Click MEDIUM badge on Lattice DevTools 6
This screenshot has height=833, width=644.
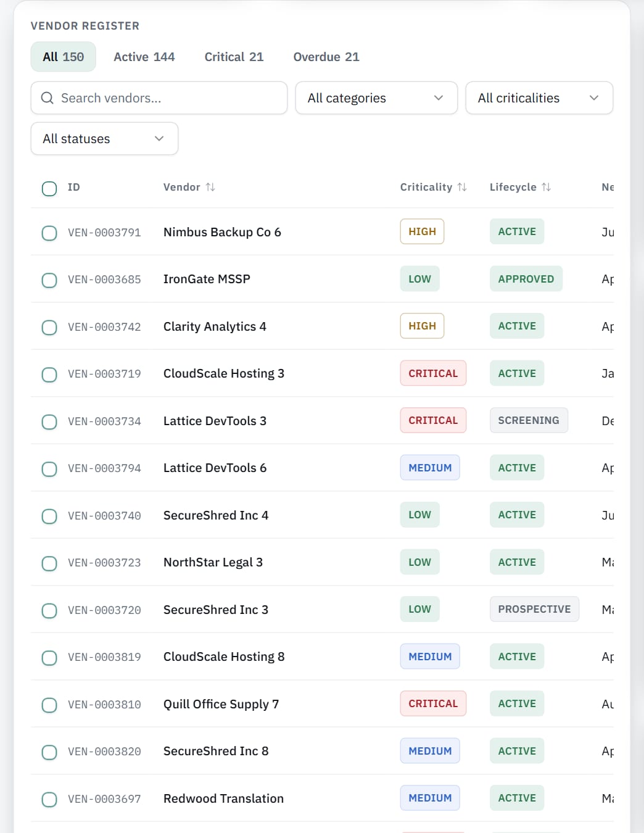[430, 468]
